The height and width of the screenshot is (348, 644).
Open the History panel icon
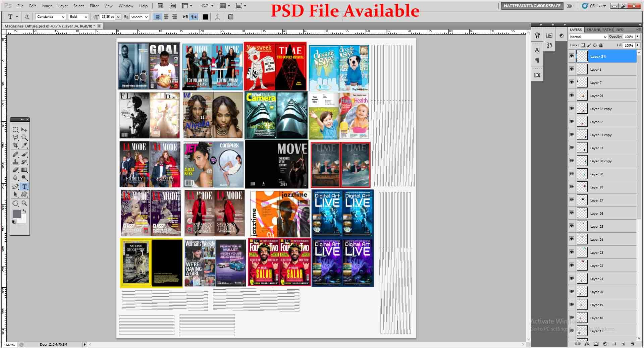[x=549, y=45]
